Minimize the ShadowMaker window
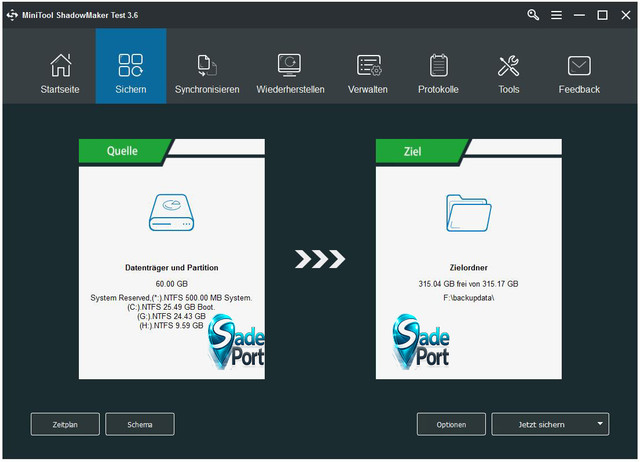Image resolution: width=640 pixels, height=462 pixels. 579,15
